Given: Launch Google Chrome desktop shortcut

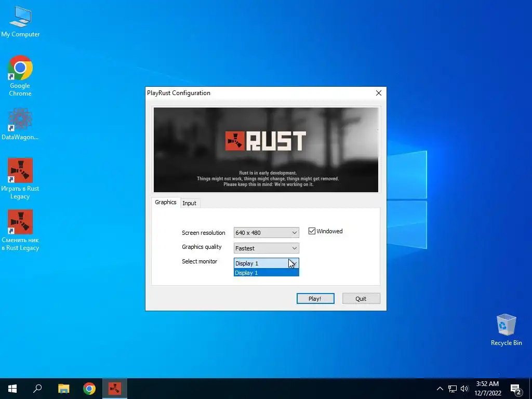Looking at the screenshot, I should pyautogui.click(x=20, y=76).
